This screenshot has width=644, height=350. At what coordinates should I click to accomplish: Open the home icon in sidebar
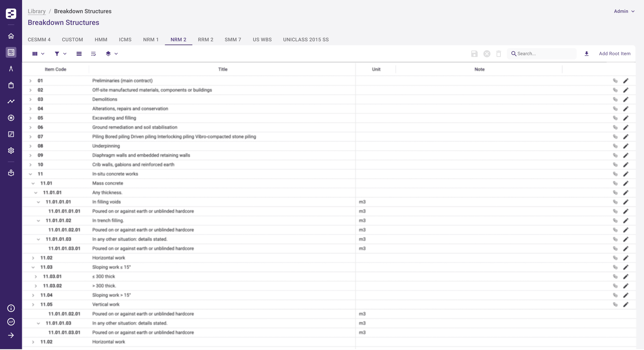coord(11,36)
